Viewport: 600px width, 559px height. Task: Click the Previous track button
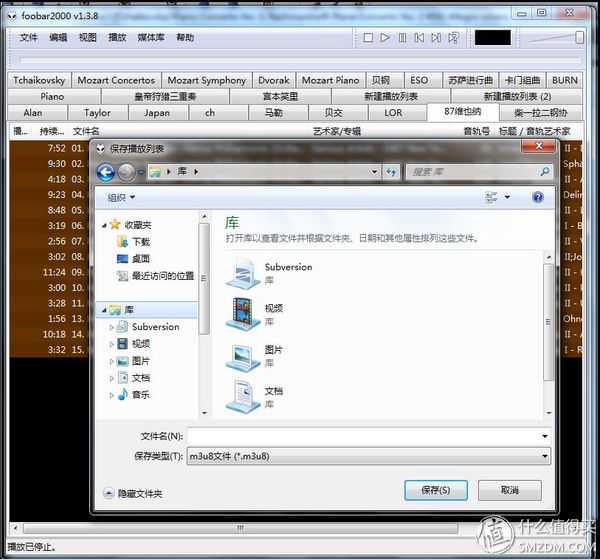tap(419, 38)
